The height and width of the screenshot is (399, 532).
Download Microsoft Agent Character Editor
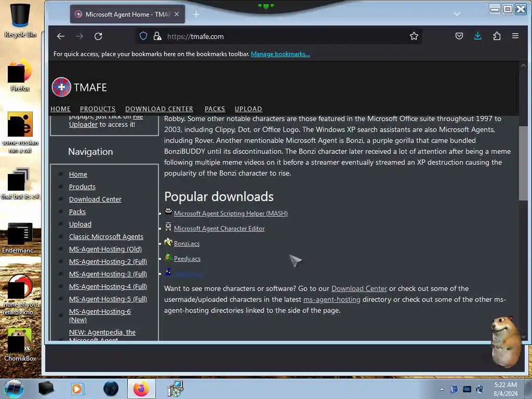tap(219, 229)
